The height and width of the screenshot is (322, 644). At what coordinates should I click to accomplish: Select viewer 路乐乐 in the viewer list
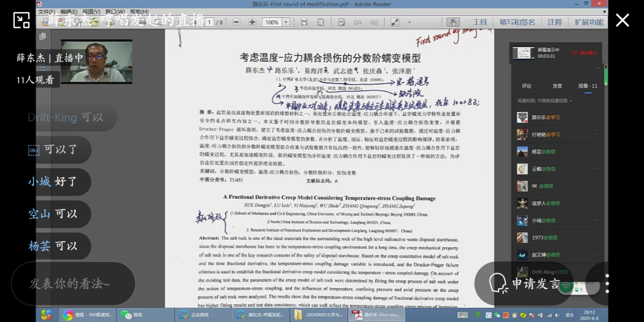coord(558,117)
